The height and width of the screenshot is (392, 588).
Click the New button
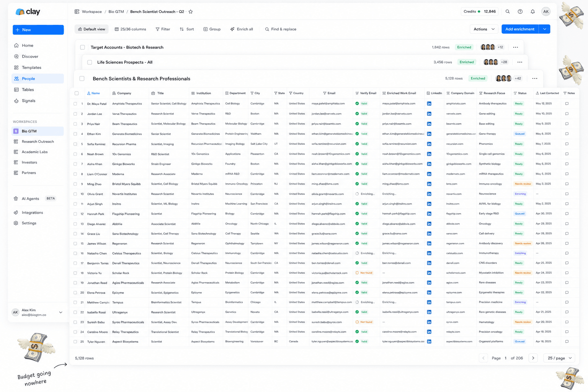click(38, 30)
